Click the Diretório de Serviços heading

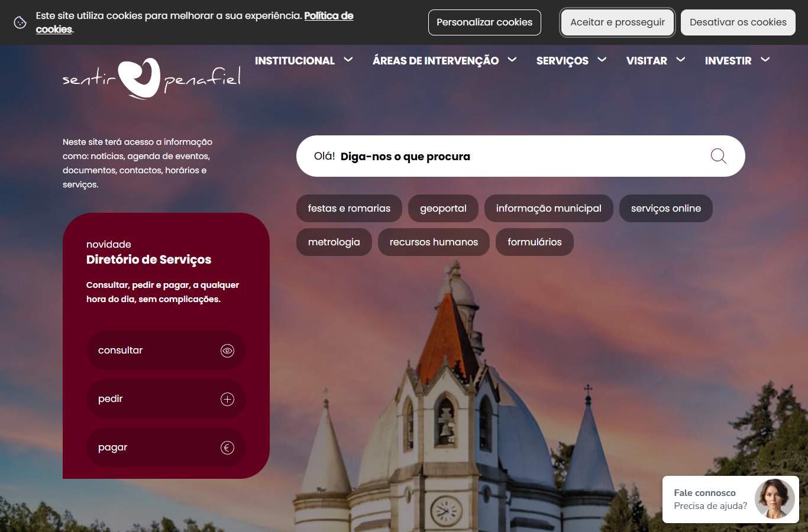point(148,259)
